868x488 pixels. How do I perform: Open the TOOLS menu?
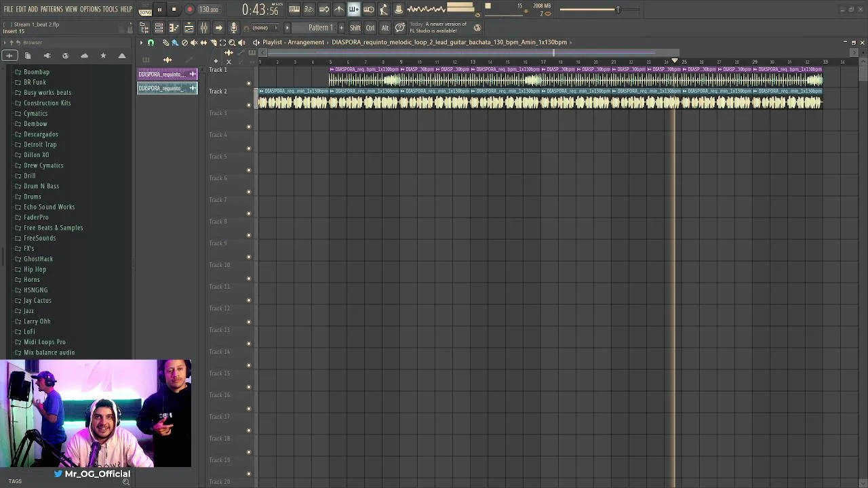click(111, 9)
